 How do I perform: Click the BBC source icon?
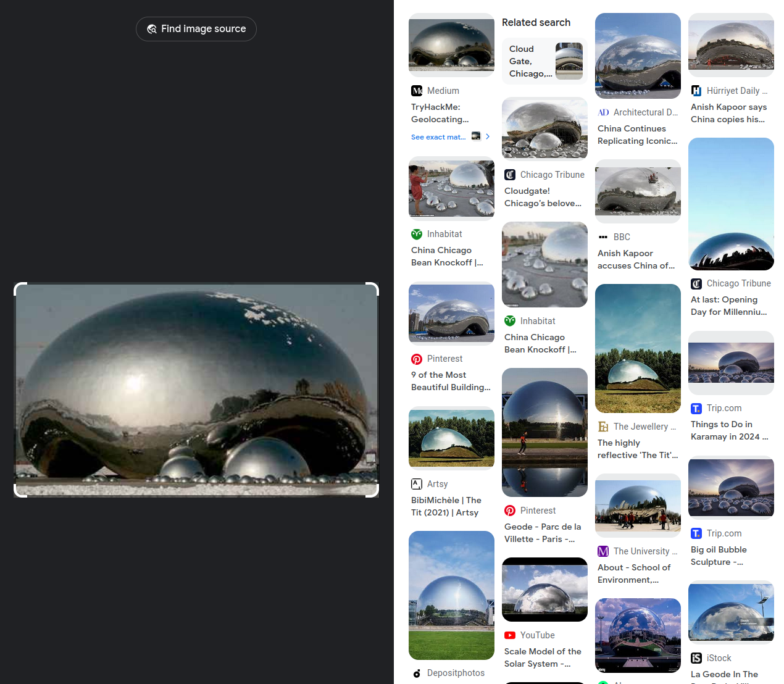603,237
